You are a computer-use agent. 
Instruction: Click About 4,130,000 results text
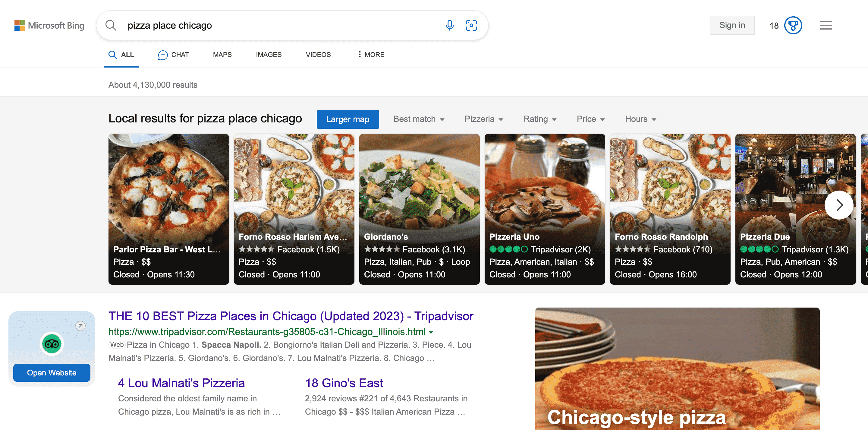click(153, 85)
